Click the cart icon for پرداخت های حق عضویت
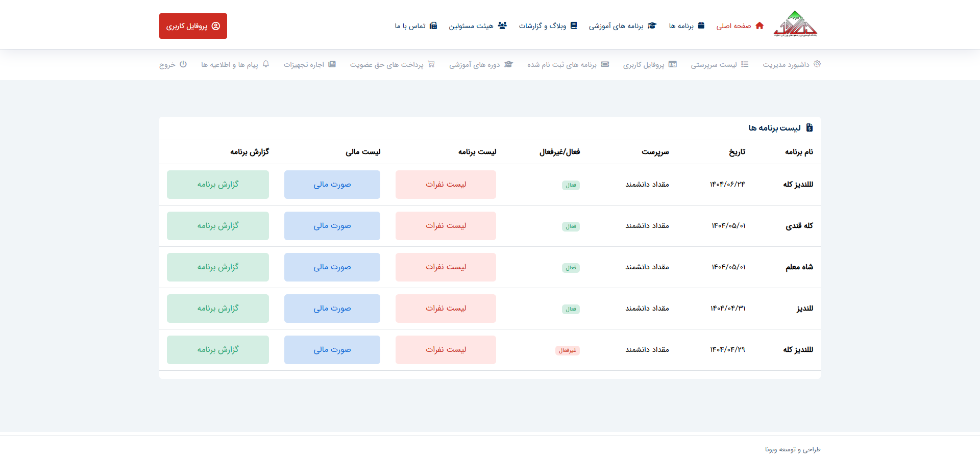The width and height of the screenshot is (980, 460). click(x=431, y=64)
